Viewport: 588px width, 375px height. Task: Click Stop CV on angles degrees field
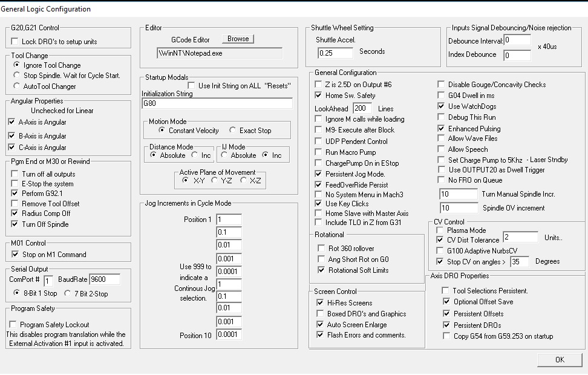(x=520, y=262)
